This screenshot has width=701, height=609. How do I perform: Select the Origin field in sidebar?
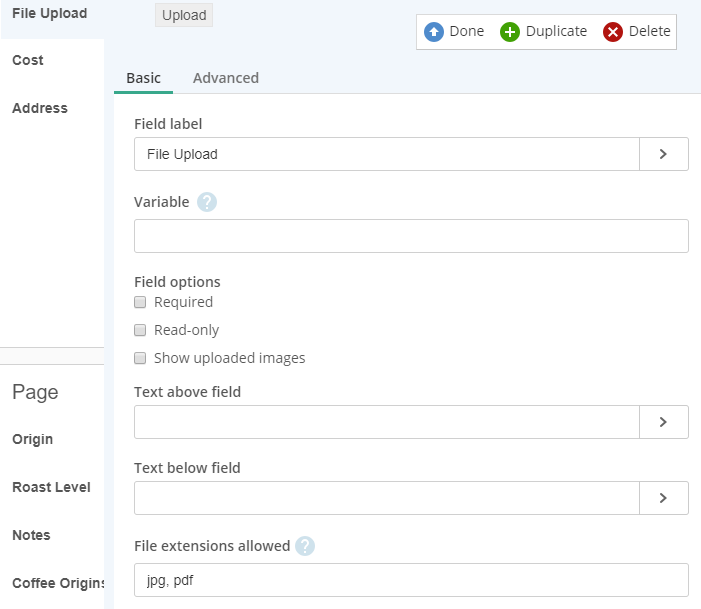click(33, 440)
